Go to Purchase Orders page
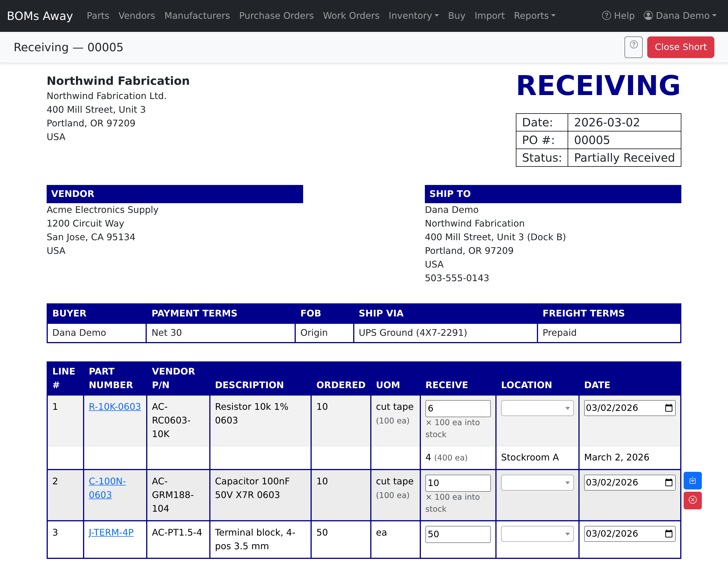This screenshot has width=728, height=568. coord(276,16)
